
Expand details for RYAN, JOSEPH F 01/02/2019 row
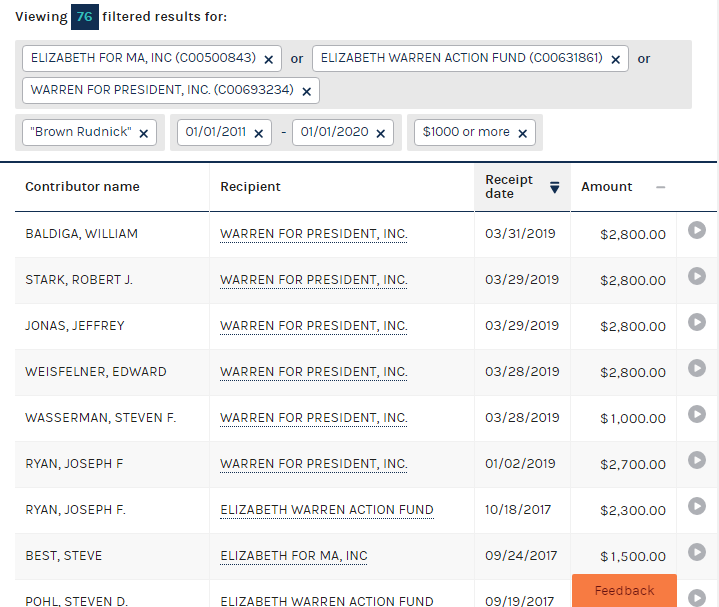(x=697, y=460)
